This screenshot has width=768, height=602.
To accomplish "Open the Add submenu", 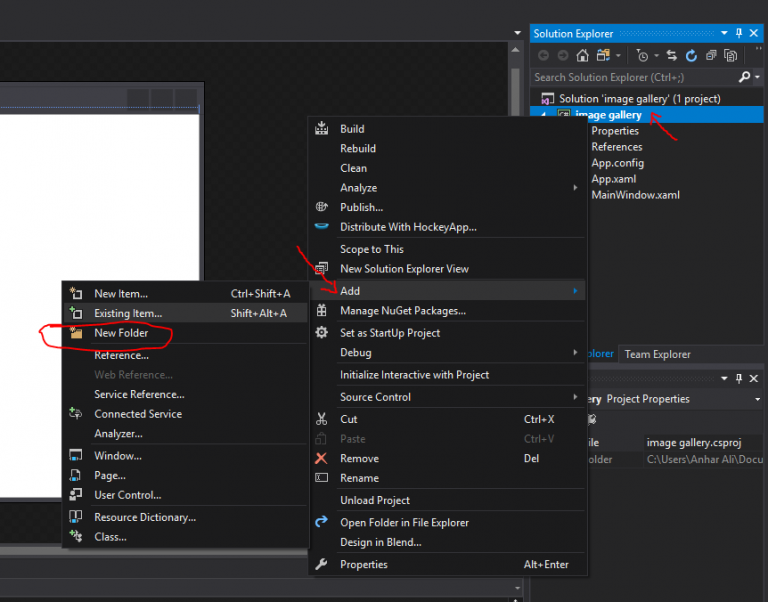I will pyautogui.click(x=447, y=291).
